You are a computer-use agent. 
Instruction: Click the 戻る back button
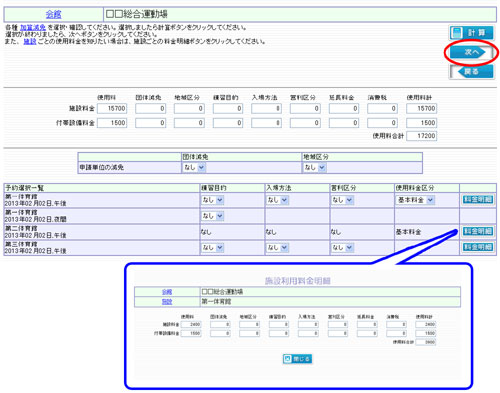coord(471,71)
